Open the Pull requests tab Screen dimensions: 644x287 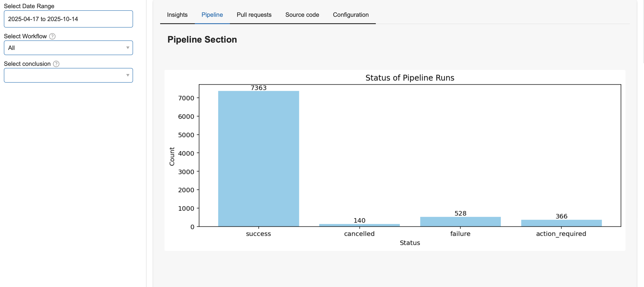254,15
